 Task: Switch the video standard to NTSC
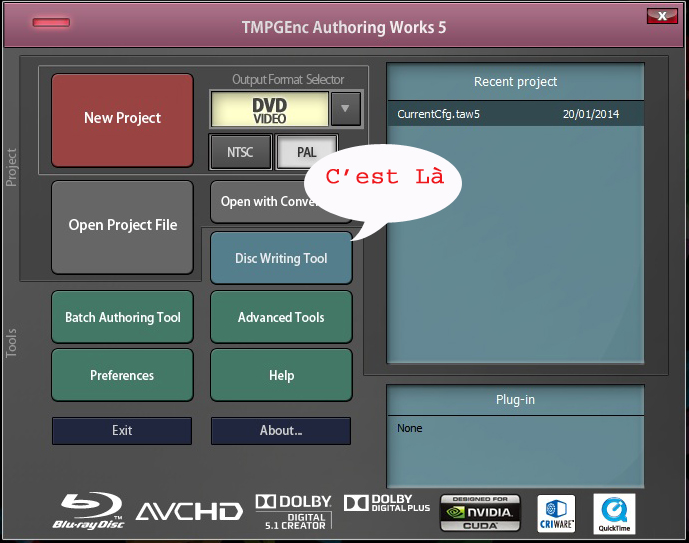coord(240,152)
